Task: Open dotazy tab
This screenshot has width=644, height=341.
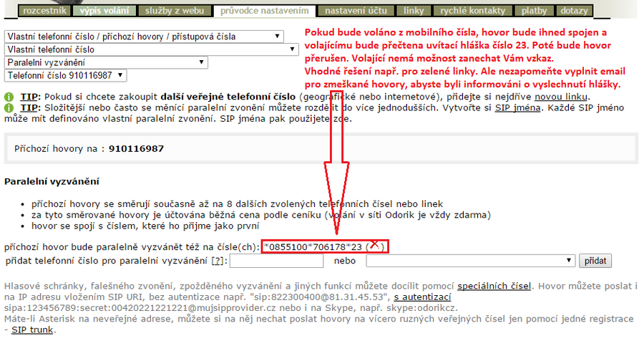Action: coord(574,11)
